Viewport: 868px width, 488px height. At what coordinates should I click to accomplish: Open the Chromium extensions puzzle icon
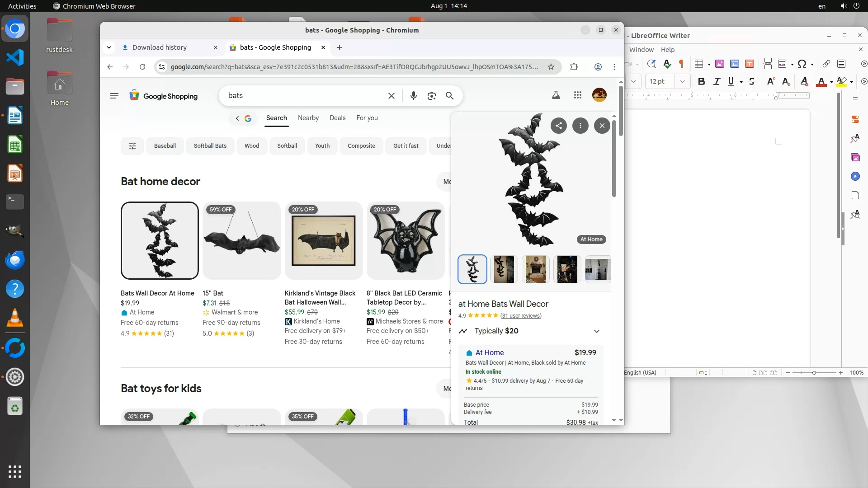(x=574, y=67)
